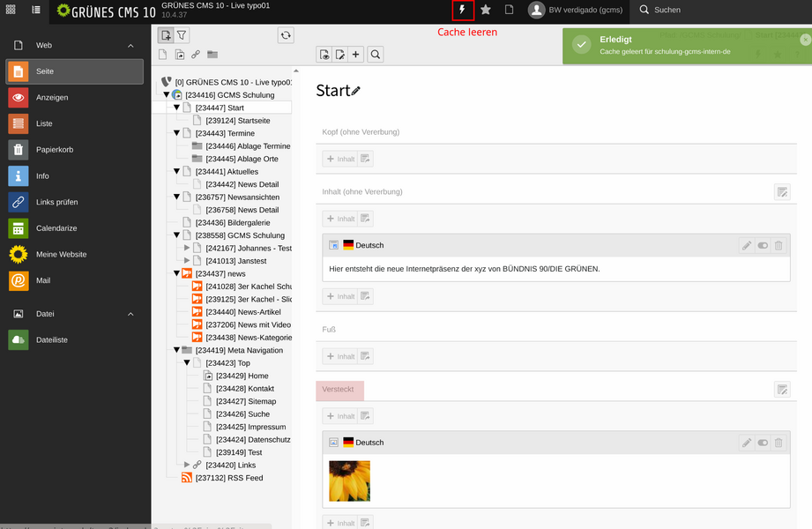Open the page tree filter

tap(182, 35)
